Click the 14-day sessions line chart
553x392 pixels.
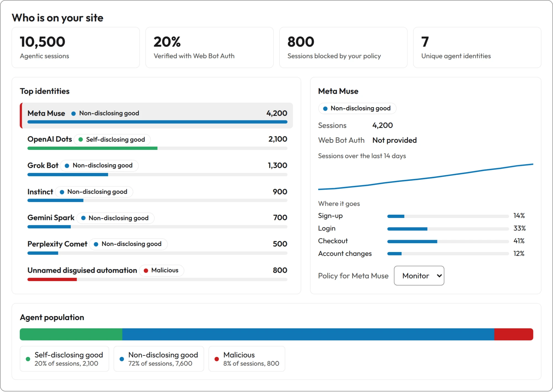[x=426, y=177]
